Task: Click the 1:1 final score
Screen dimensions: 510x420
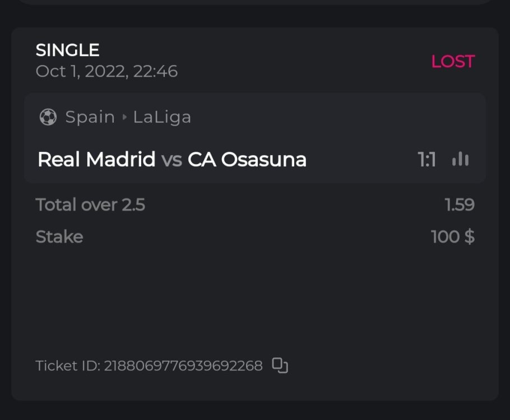Action: pyautogui.click(x=427, y=160)
